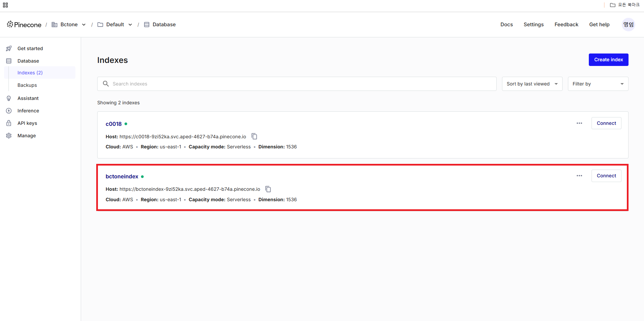The image size is (644, 321).
Task: Focus the Search indexes field
Action: tap(297, 84)
